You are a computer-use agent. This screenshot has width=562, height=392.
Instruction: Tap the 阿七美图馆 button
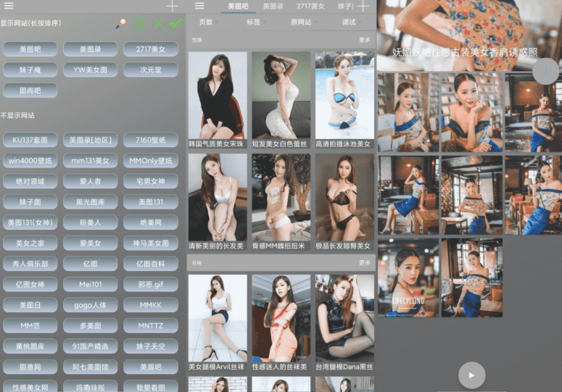tap(91, 367)
